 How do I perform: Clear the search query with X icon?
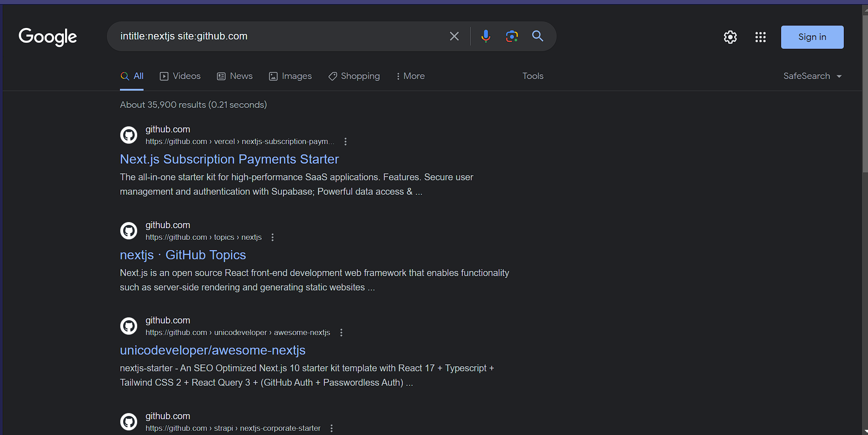[x=454, y=36]
